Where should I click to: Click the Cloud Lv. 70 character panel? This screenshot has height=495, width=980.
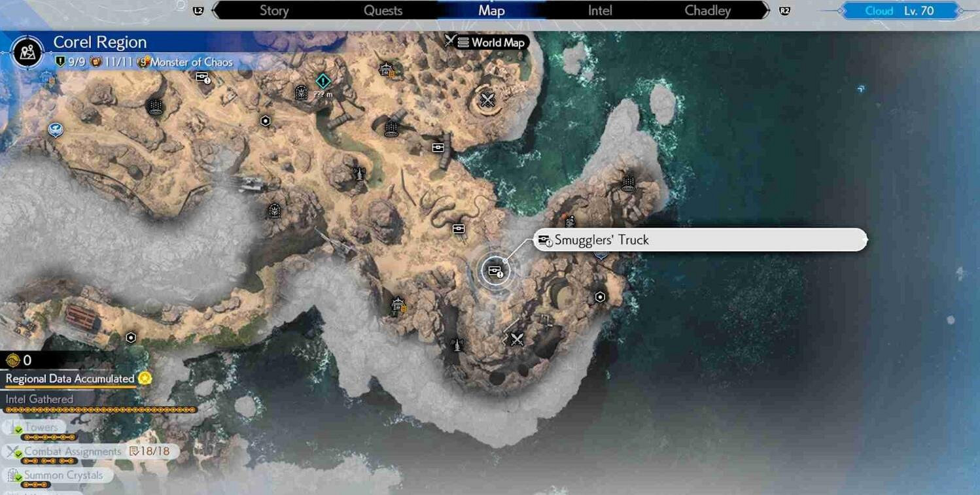point(900,11)
